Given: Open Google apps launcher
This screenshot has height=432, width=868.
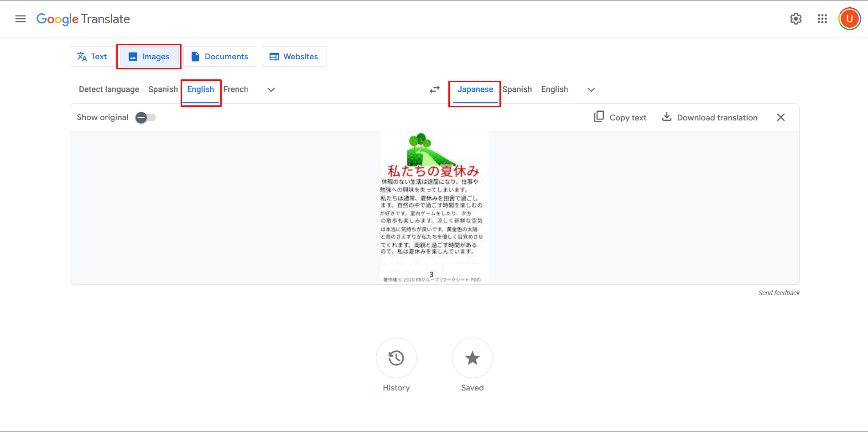Looking at the screenshot, I should click(x=822, y=19).
